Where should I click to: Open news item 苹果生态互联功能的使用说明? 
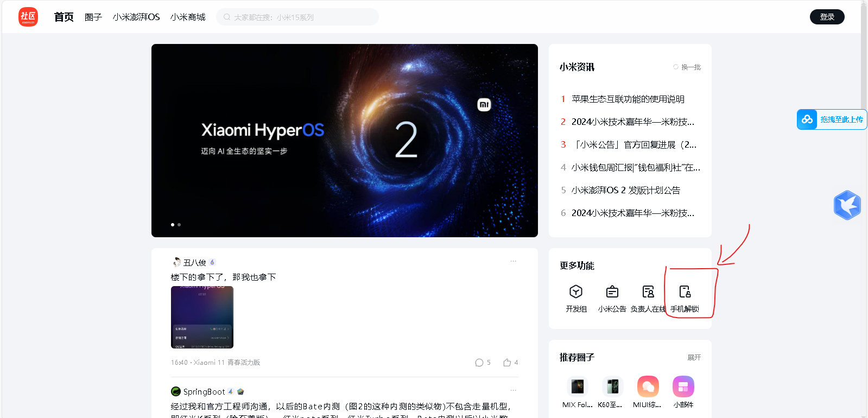[628, 99]
